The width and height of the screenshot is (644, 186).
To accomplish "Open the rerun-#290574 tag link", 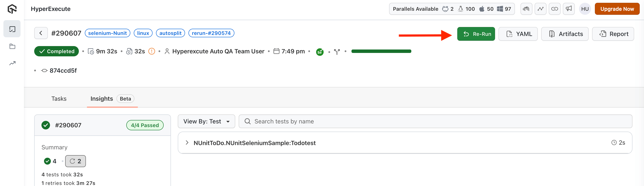I will 211,33.
